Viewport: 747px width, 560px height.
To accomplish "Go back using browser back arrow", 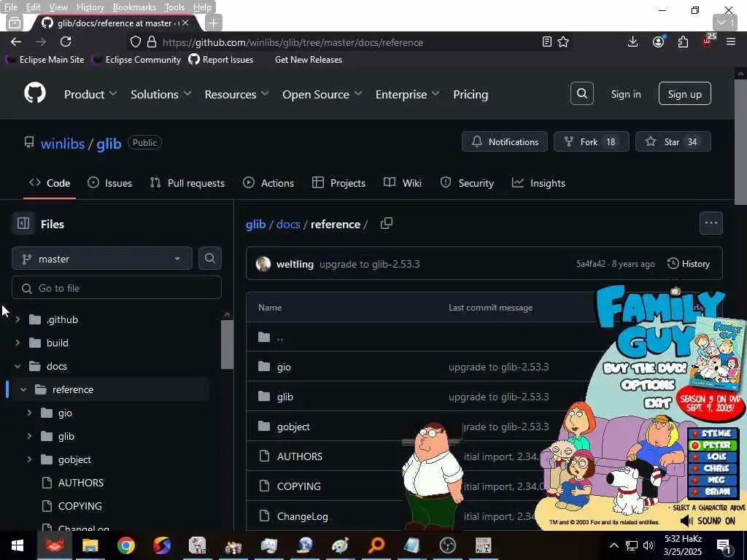I will [16, 42].
